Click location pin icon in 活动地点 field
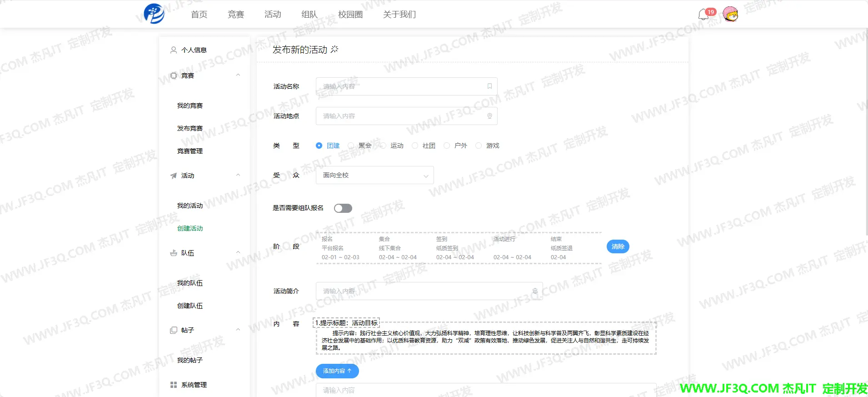The width and height of the screenshot is (868, 397). pyautogui.click(x=489, y=116)
